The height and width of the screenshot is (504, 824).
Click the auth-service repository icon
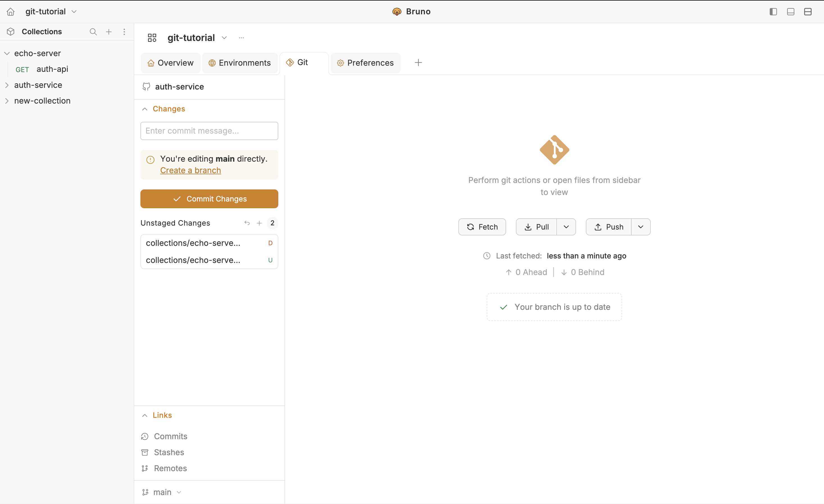[146, 87]
